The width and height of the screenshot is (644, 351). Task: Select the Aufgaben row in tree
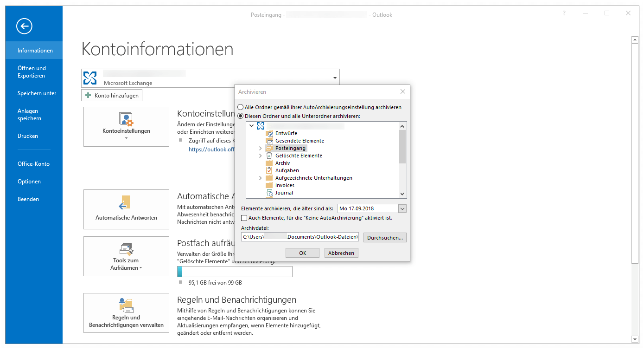click(x=282, y=170)
